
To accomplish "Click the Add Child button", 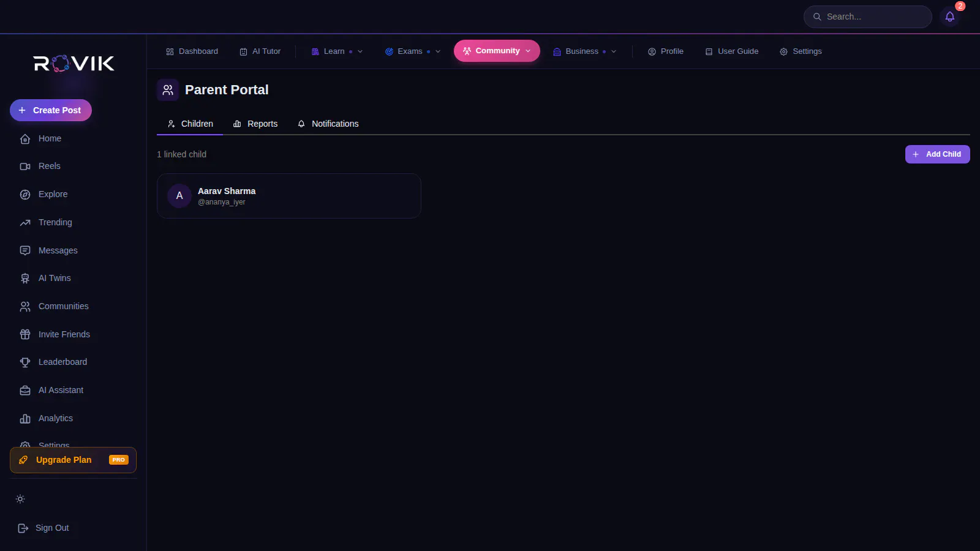I will [x=938, y=154].
